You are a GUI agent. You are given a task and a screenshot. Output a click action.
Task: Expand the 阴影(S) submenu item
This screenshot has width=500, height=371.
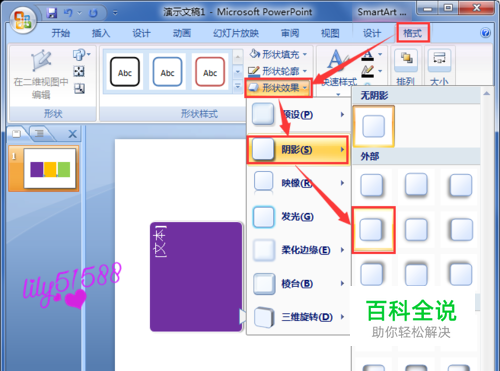298,149
